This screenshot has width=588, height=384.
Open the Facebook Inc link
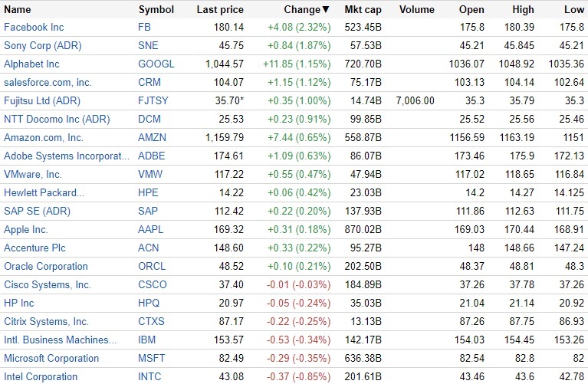[x=34, y=28]
